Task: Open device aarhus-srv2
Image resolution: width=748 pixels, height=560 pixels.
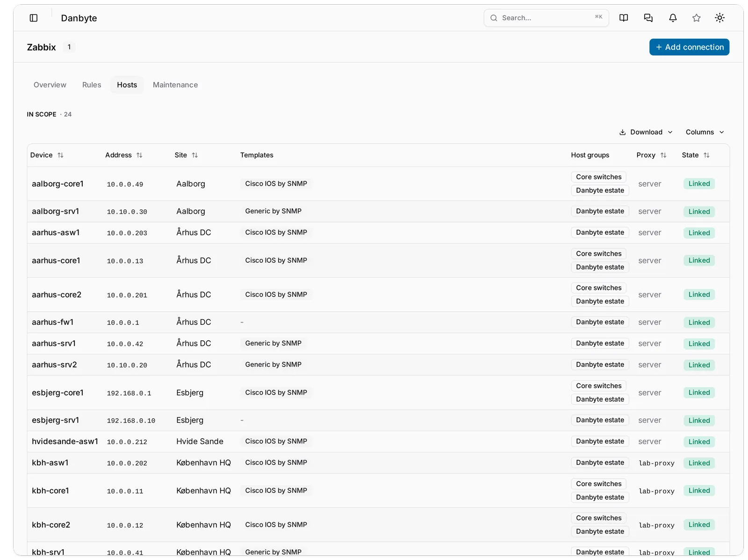Action: 54,365
